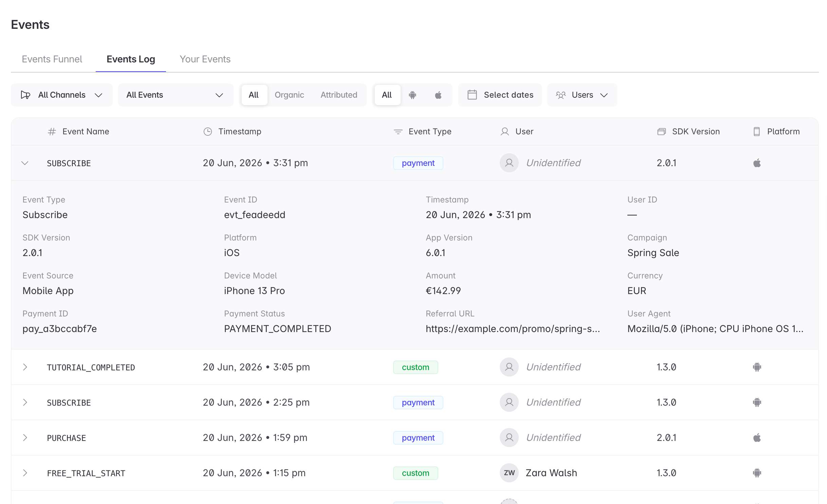Click the Platform column header
Image resolution: width=827 pixels, height=504 pixels.
point(783,132)
